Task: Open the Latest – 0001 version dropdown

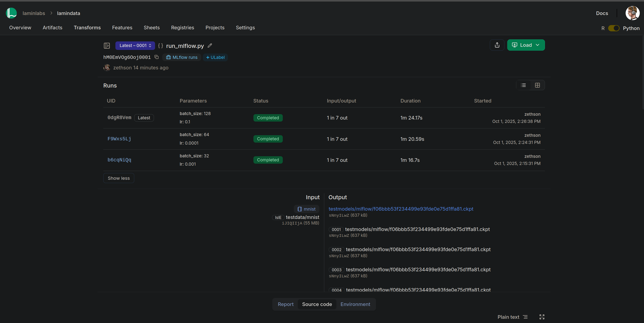Action: [135, 45]
